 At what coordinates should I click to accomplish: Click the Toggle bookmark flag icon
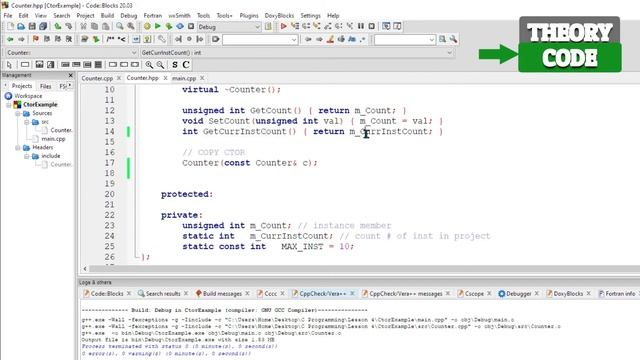[36, 39]
